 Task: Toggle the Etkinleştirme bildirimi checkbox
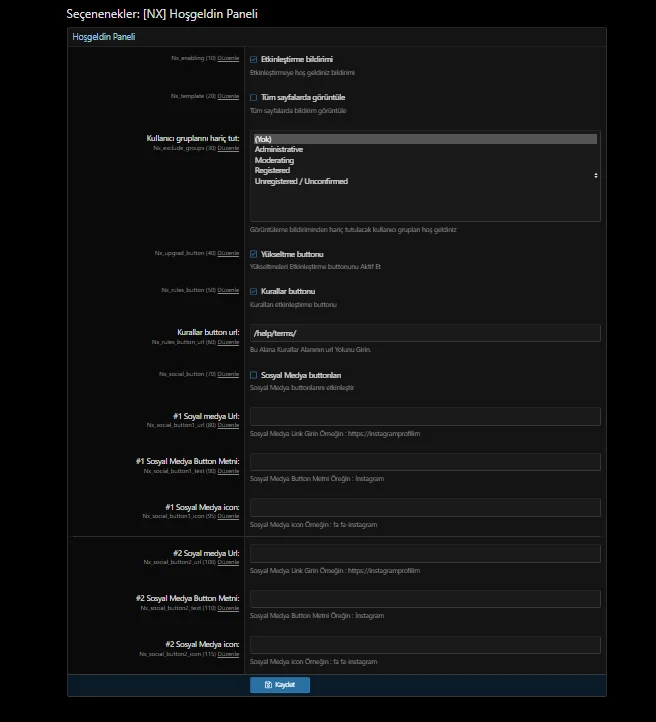tap(254, 59)
